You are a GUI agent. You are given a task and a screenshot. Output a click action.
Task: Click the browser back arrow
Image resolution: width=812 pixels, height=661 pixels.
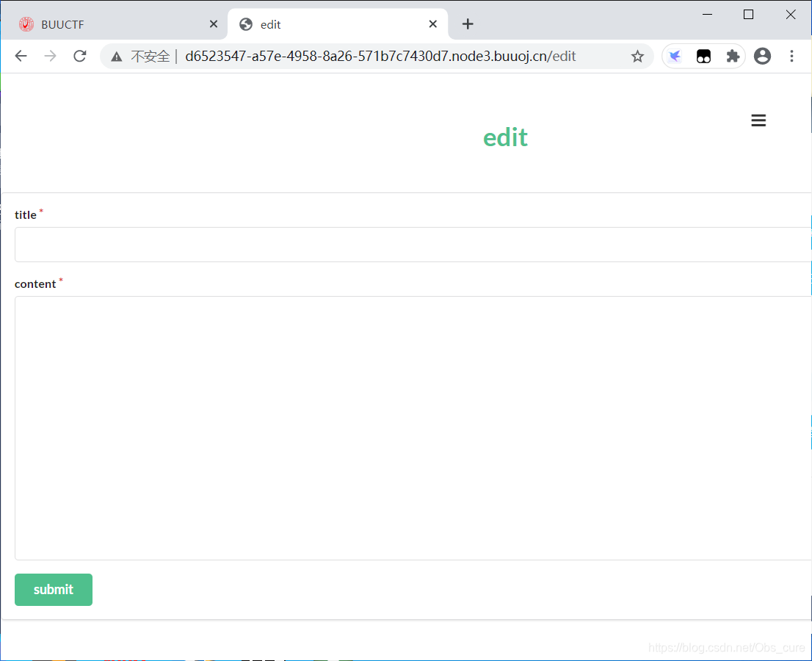tap(21, 57)
